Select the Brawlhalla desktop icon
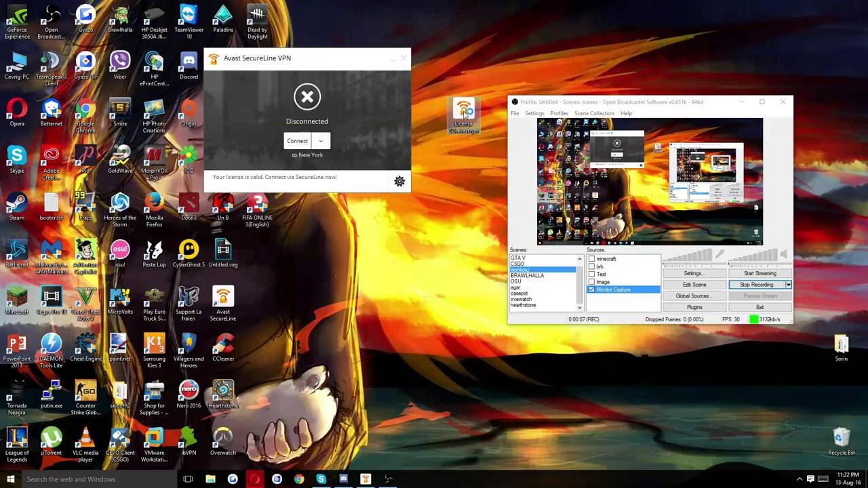The height and width of the screenshot is (488, 868). click(120, 20)
